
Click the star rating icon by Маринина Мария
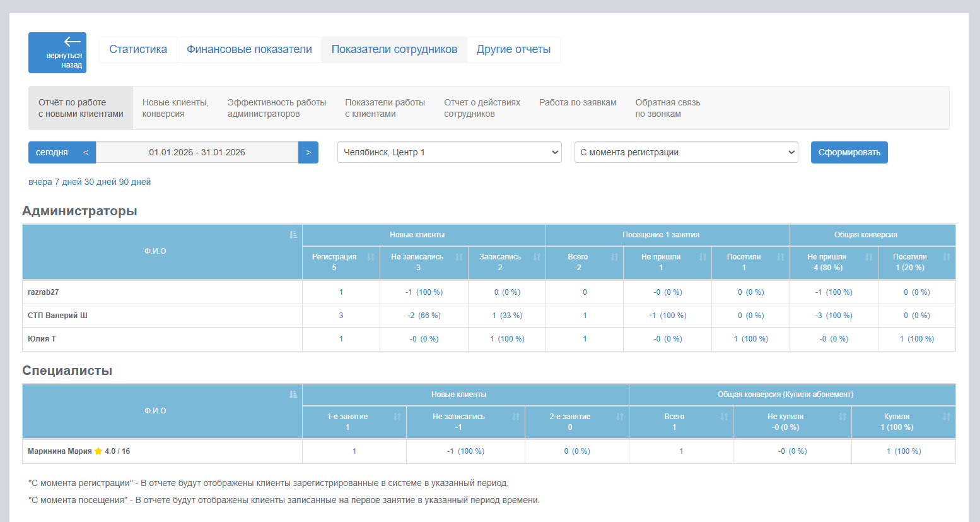coord(98,451)
